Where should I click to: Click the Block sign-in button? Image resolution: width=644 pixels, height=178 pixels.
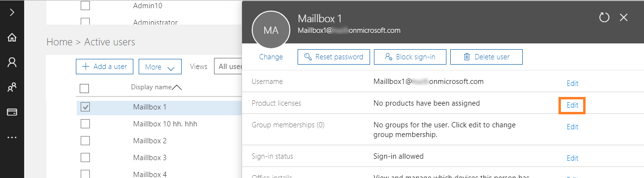pyautogui.click(x=410, y=57)
